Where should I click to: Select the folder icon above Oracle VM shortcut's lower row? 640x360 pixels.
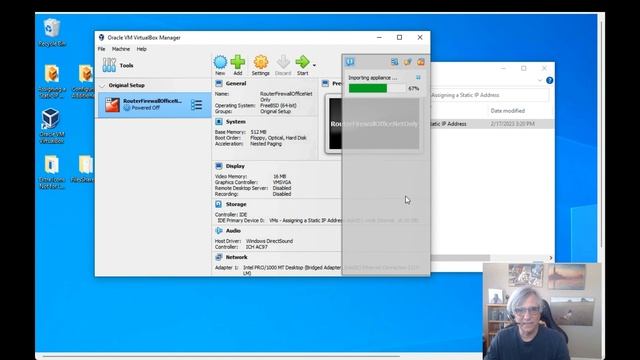(x=51, y=172)
